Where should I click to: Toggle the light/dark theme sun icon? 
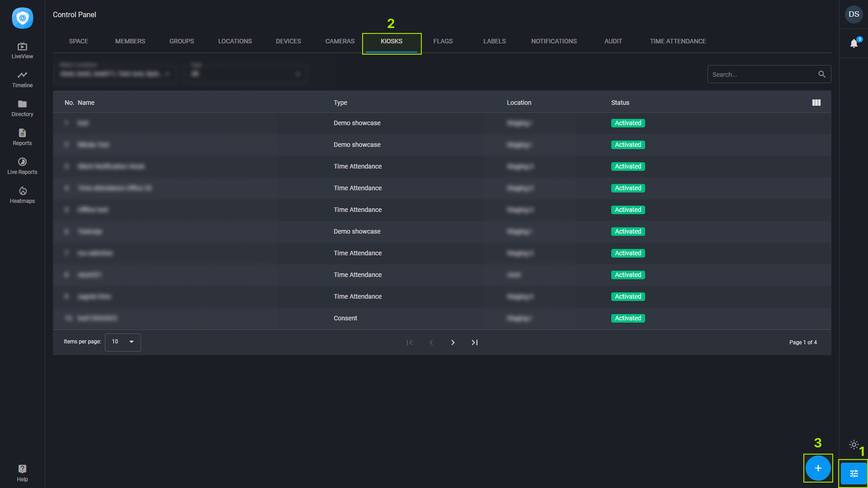(x=854, y=445)
